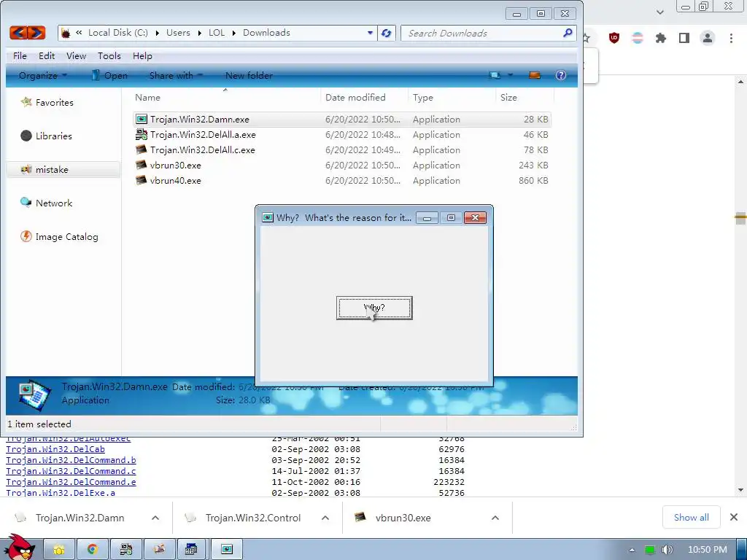Click the Open toolbar button

(x=109, y=75)
